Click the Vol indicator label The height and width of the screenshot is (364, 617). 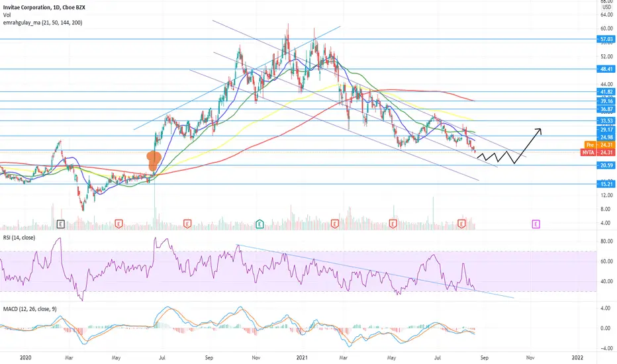pos(7,15)
